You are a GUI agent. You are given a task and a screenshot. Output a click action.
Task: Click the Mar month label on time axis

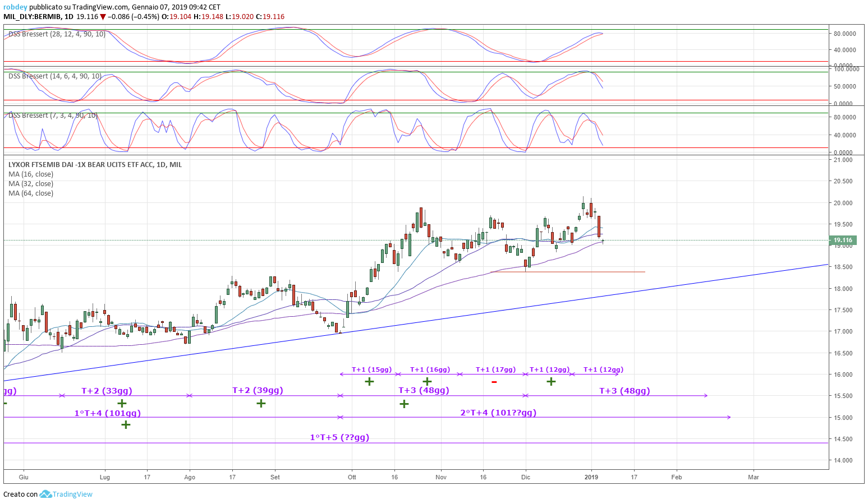754,477
